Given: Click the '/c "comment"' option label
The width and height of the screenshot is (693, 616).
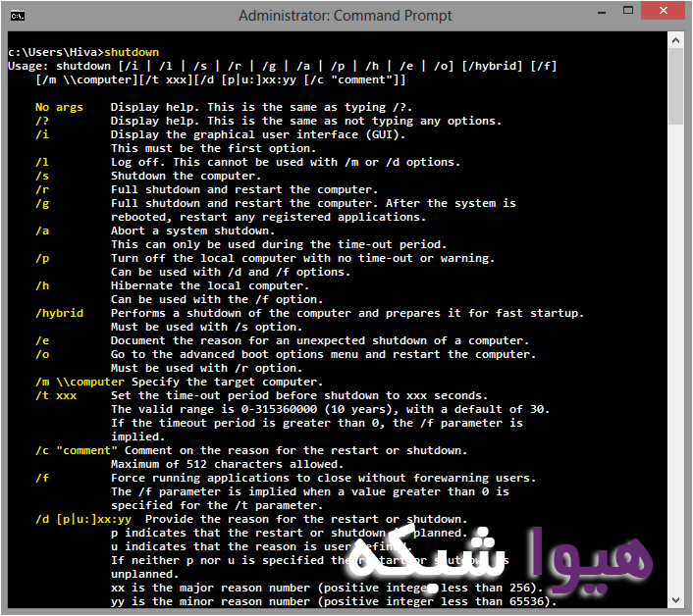Looking at the screenshot, I should click(x=76, y=450).
